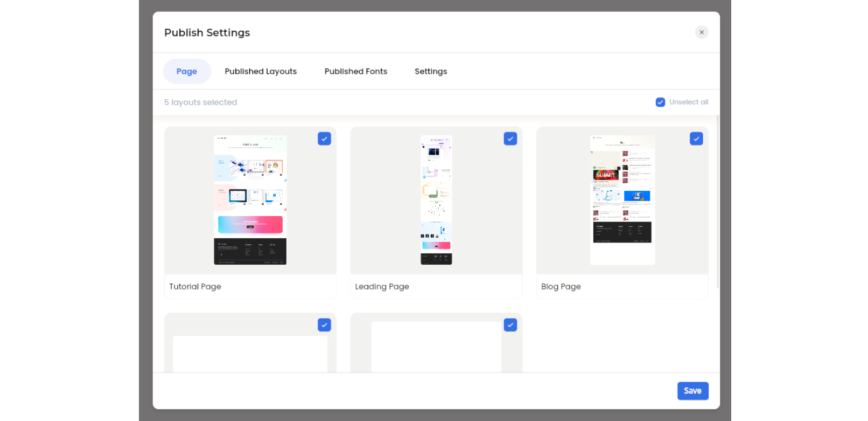The image size is (868, 421).
Task: Click the '5 layouts selected' text
Action: (x=200, y=102)
